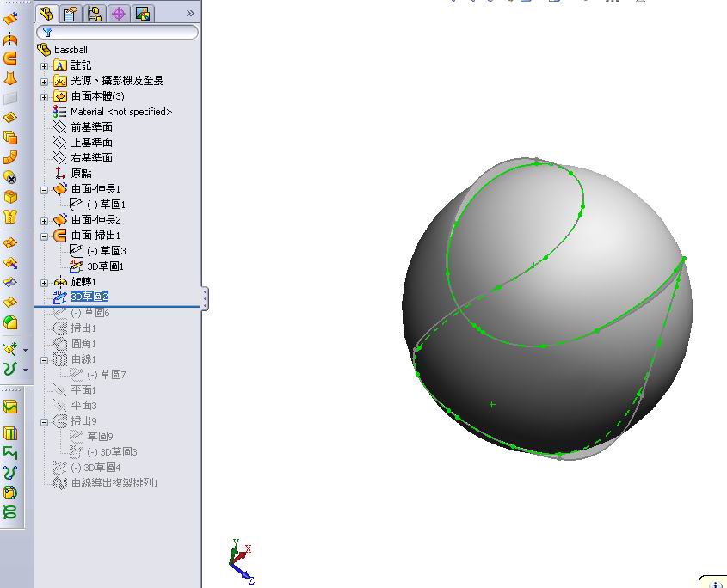Click the feature tree filter field

117,32
